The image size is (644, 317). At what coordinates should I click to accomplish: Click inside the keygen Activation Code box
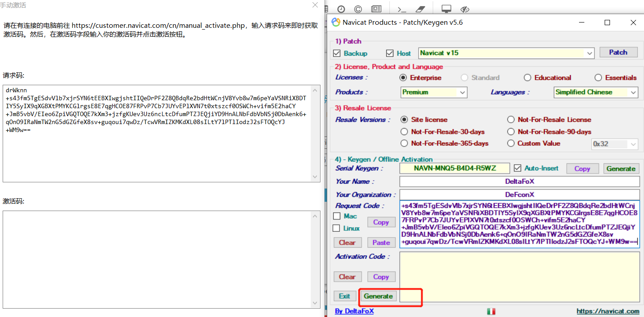pyautogui.click(x=519, y=277)
